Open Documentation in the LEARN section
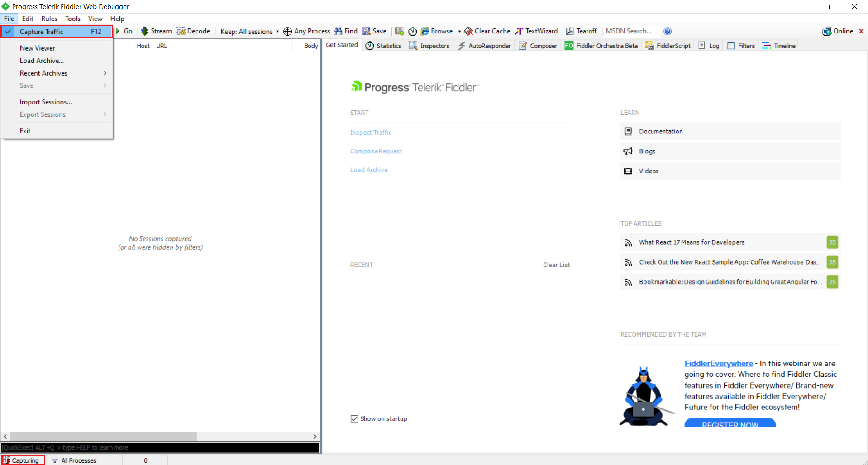The height and width of the screenshot is (465, 868). (x=730, y=131)
